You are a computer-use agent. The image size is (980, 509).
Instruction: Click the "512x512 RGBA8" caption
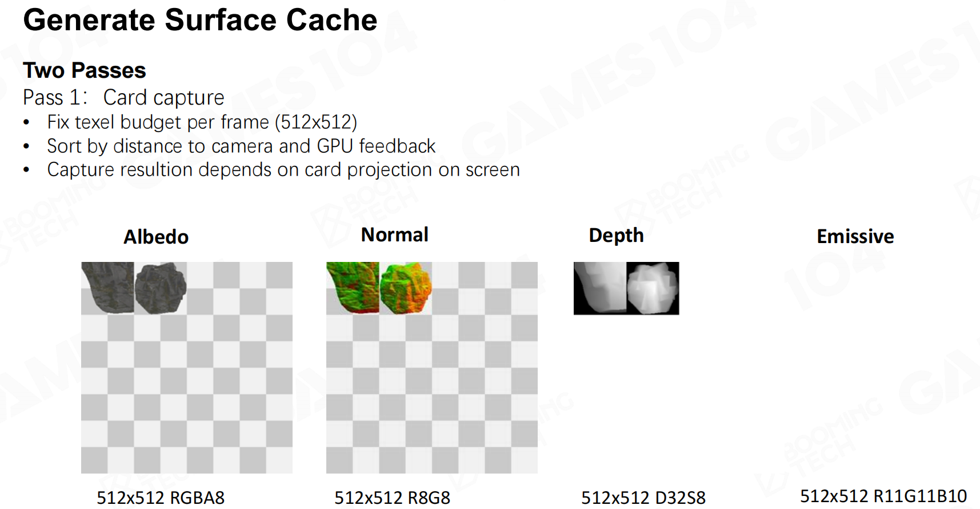coord(161,498)
